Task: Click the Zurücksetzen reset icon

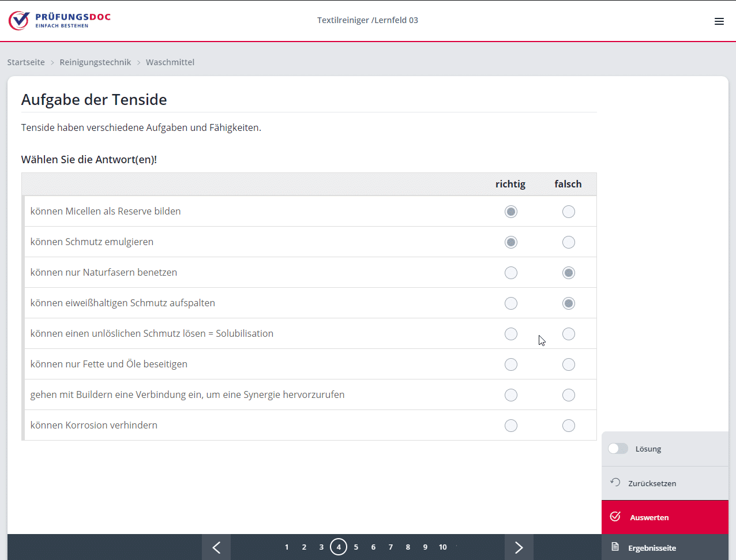Action: pyautogui.click(x=615, y=483)
